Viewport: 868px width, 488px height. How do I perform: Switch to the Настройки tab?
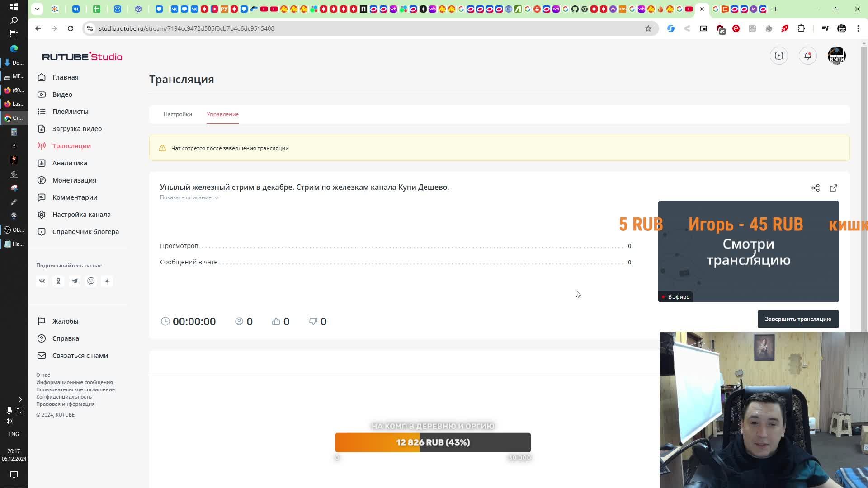(x=178, y=114)
